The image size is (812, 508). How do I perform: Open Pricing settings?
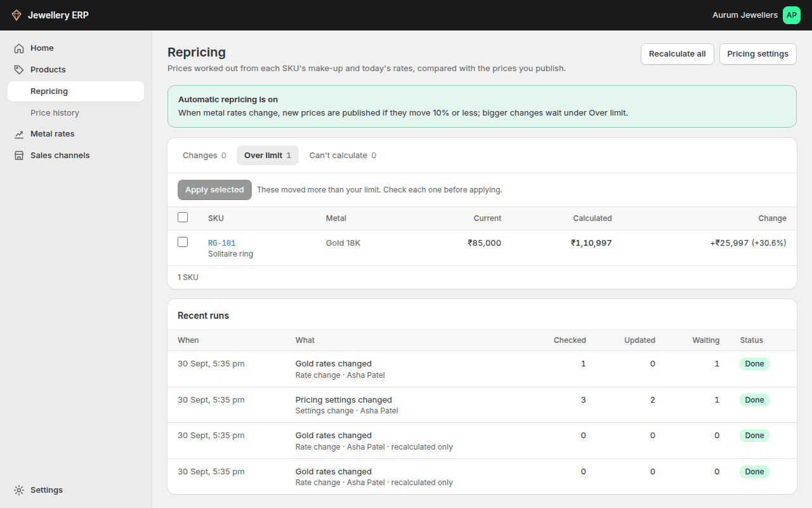click(758, 54)
